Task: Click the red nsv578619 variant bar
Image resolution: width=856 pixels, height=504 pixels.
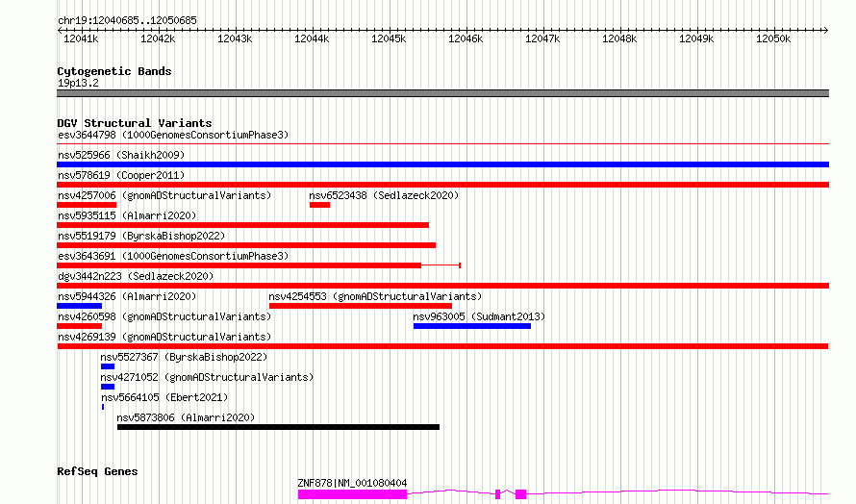Action: point(442,185)
